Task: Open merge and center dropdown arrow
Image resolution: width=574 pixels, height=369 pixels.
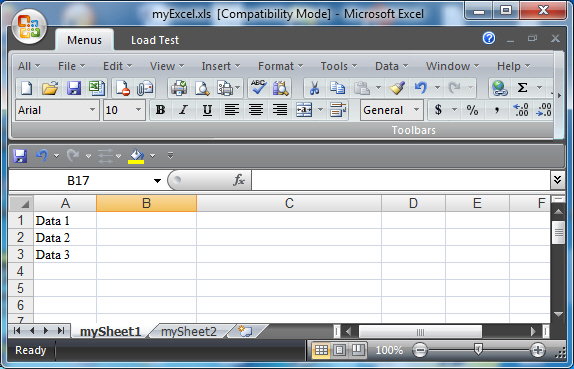Action: point(321,110)
